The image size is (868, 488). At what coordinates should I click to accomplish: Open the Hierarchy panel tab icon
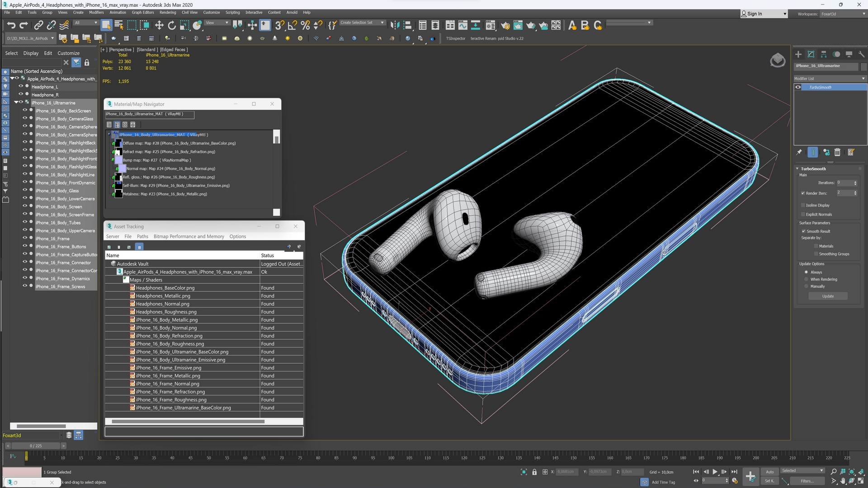[824, 54]
